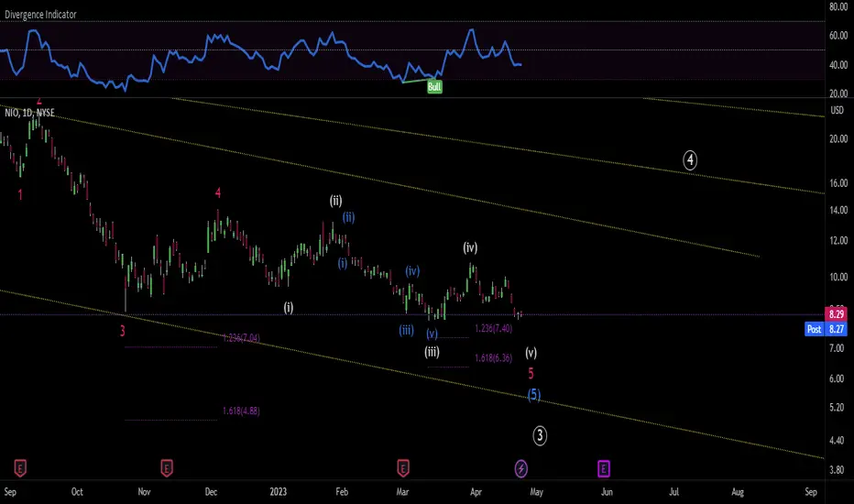
Task: Click the white (iii) wave label
Action: click(432, 352)
